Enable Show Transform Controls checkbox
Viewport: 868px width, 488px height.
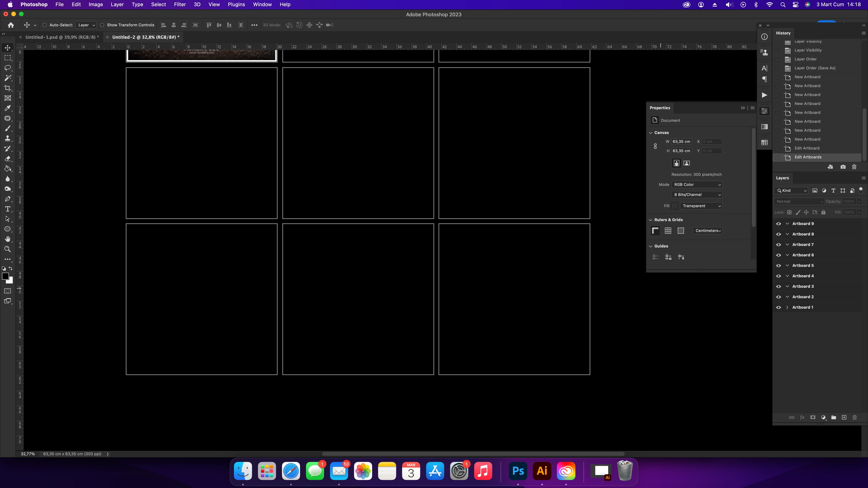click(x=102, y=25)
